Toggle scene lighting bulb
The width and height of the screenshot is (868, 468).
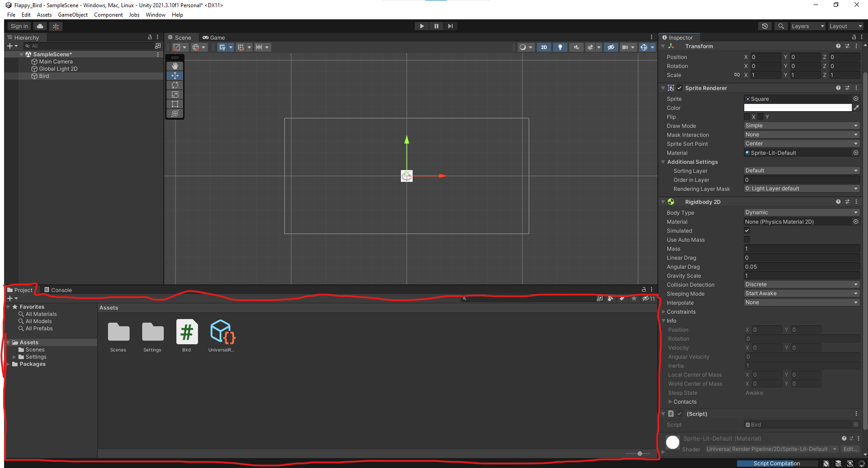click(x=560, y=47)
